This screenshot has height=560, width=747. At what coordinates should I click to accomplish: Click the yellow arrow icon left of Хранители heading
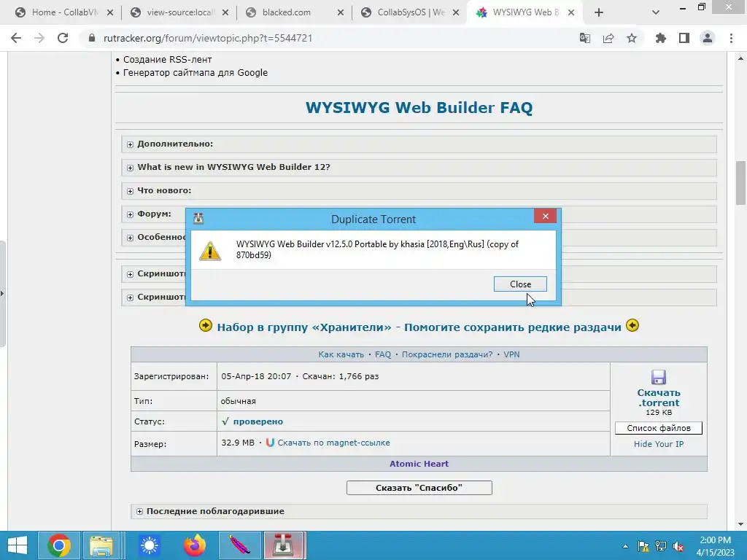point(205,326)
